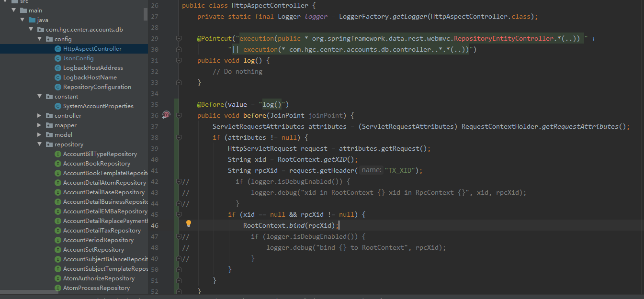Click the java source folder icon

point(32,20)
